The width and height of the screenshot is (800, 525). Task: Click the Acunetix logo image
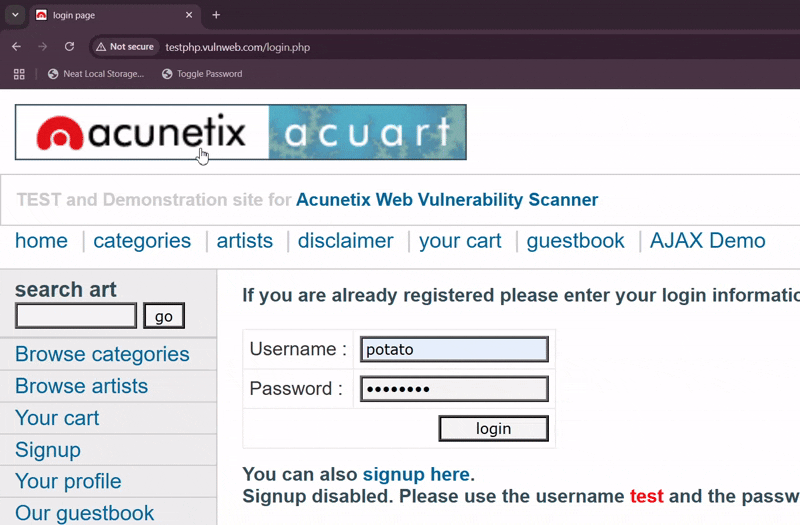pyautogui.click(x=142, y=132)
